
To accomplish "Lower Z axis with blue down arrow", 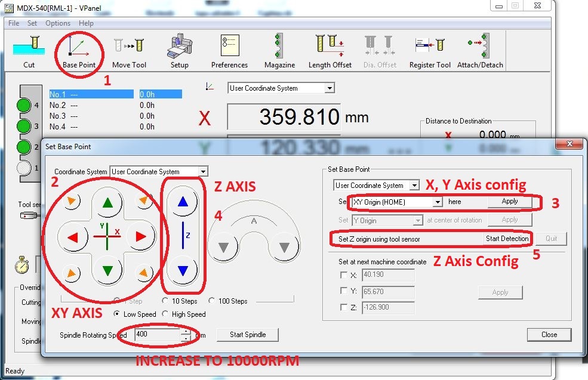I will [x=183, y=270].
